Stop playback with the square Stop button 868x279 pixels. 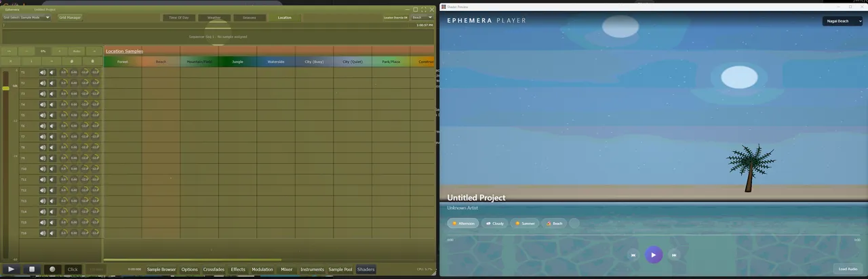pos(31,269)
